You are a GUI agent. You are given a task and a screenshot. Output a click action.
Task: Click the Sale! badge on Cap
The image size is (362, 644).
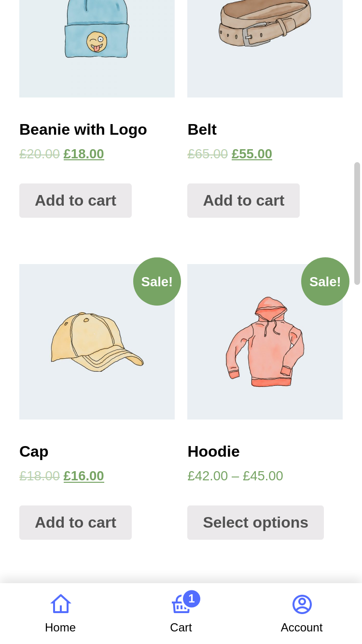pos(157,281)
